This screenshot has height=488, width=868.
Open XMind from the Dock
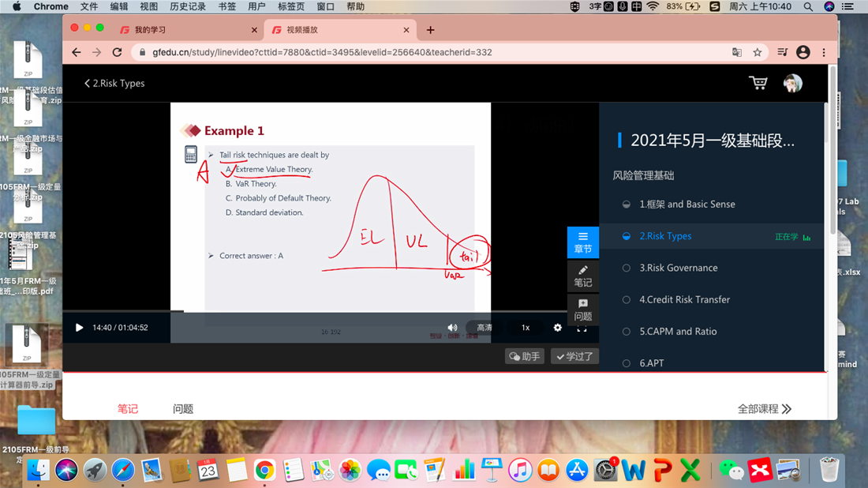[760, 471]
